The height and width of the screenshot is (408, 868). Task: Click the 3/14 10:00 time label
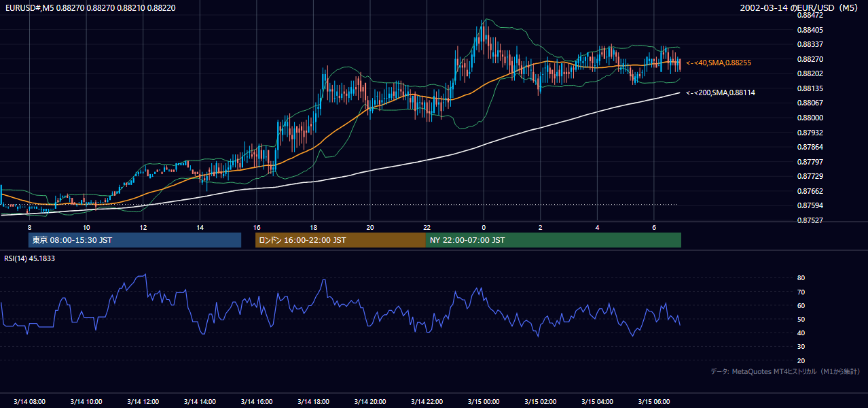(86, 402)
